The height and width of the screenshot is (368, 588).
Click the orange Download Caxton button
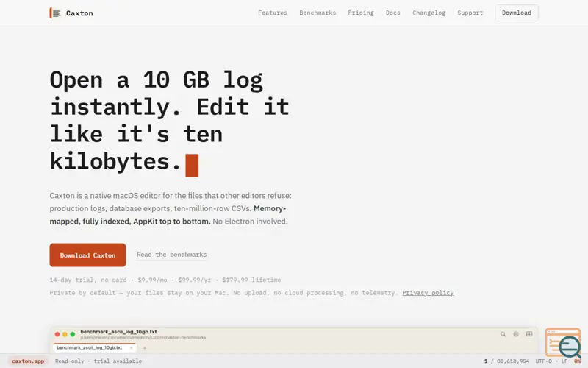pos(87,255)
